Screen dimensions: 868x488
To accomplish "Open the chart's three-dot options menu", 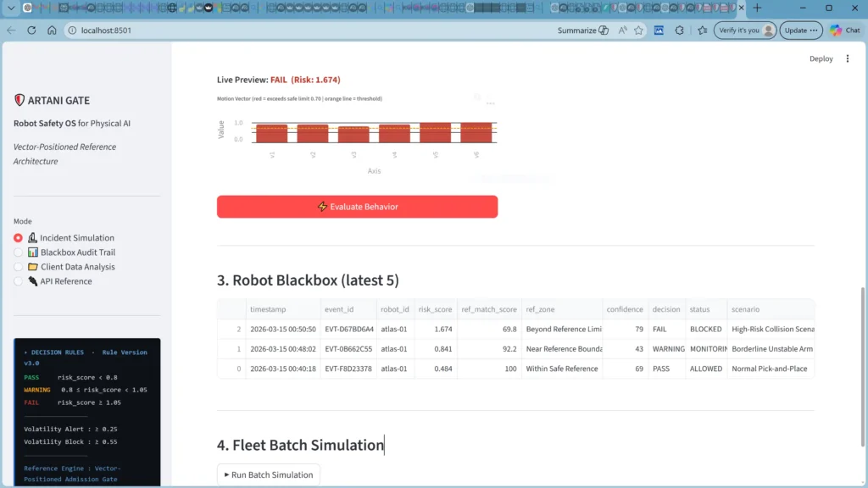I will coord(490,102).
